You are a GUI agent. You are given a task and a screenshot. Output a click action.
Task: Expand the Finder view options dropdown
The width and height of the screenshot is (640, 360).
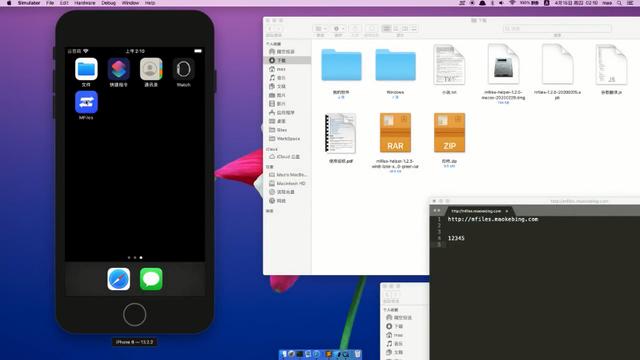pyautogui.click(x=320, y=29)
